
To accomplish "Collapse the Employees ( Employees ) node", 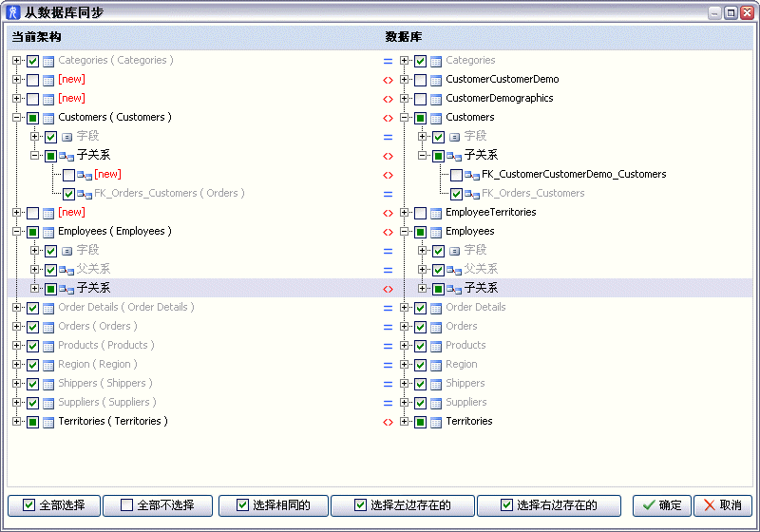I will point(16,231).
